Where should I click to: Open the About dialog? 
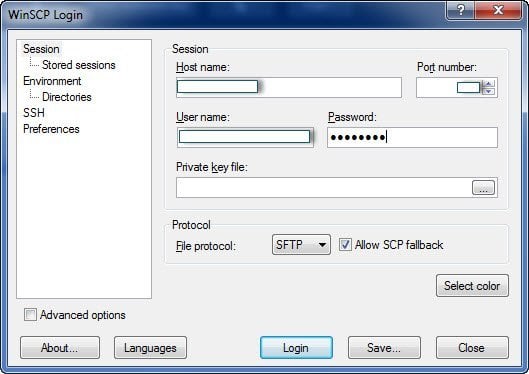(x=60, y=347)
